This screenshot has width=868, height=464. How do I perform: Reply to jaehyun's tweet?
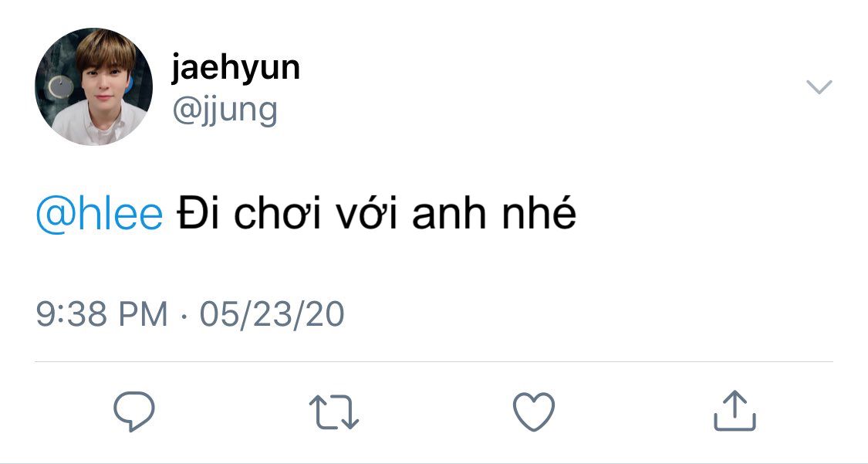(x=134, y=411)
